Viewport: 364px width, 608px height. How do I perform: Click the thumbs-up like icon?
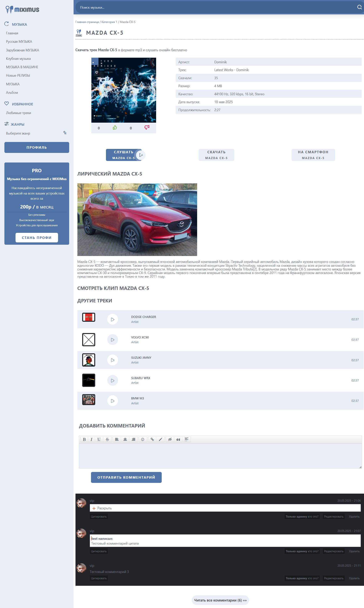pos(115,128)
